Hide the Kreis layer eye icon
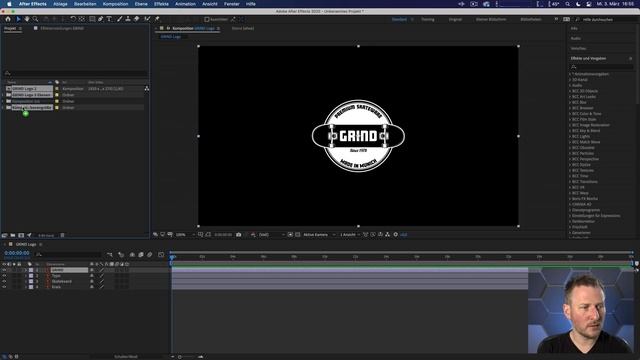The height and width of the screenshot is (360, 640). click(x=4, y=287)
